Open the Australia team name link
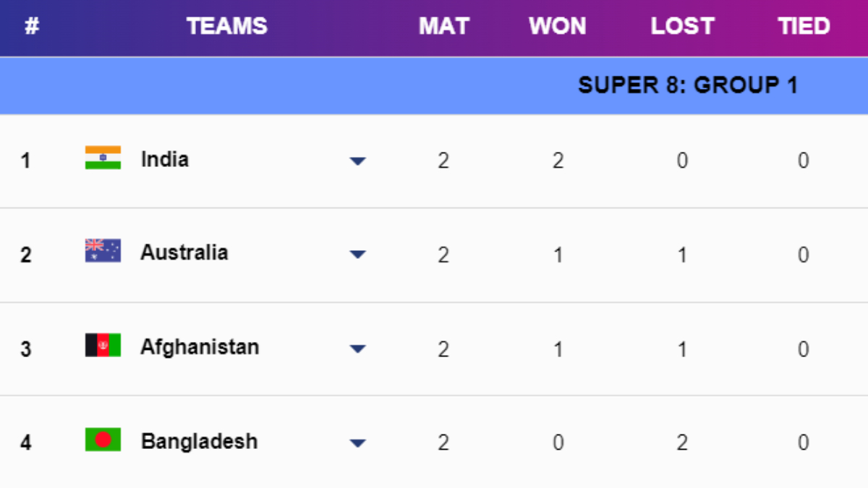This screenshot has height=488, width=868. (184, 252)
